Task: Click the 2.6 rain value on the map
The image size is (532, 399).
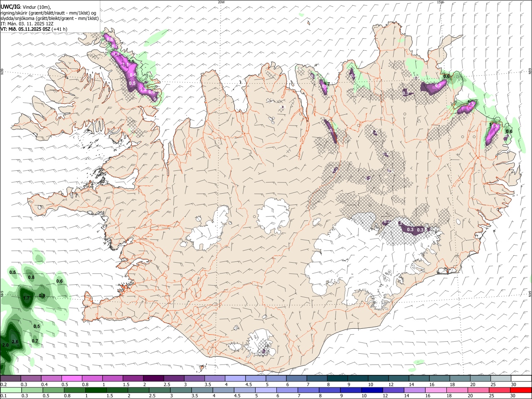Action: click(15, 342)
